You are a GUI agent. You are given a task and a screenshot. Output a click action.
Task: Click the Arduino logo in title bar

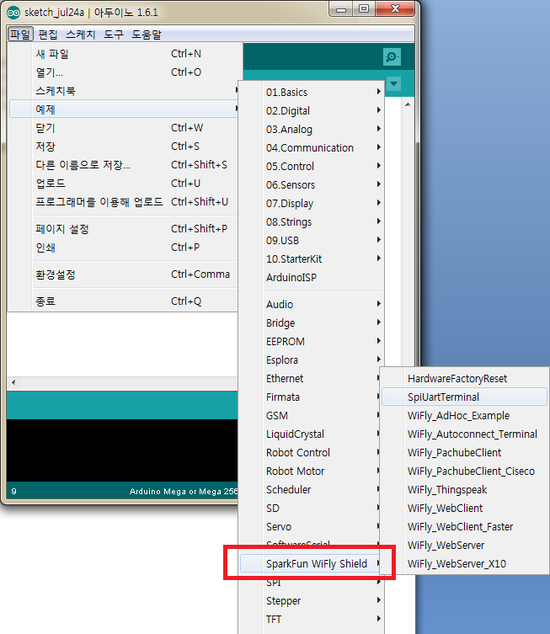(x=13, y=13)
